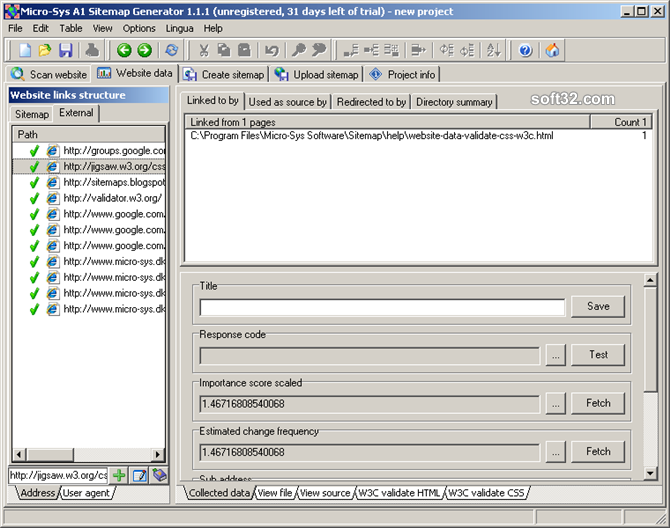Click the blue Refresh toolbar icon
Image resolution: width=670 pixels, height=528 pixels.
coord(172,50)
